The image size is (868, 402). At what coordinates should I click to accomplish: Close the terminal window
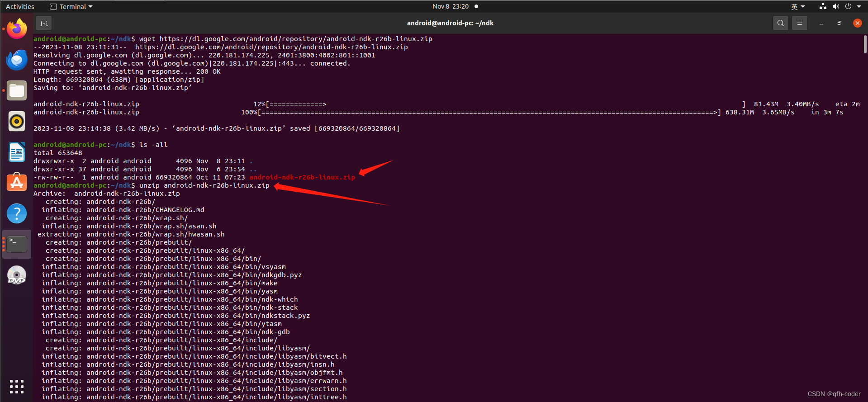click(857, 23)
